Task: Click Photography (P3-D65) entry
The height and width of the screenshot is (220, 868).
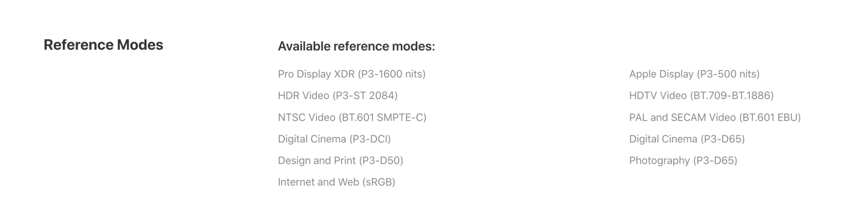Action: tap(683, 160)
